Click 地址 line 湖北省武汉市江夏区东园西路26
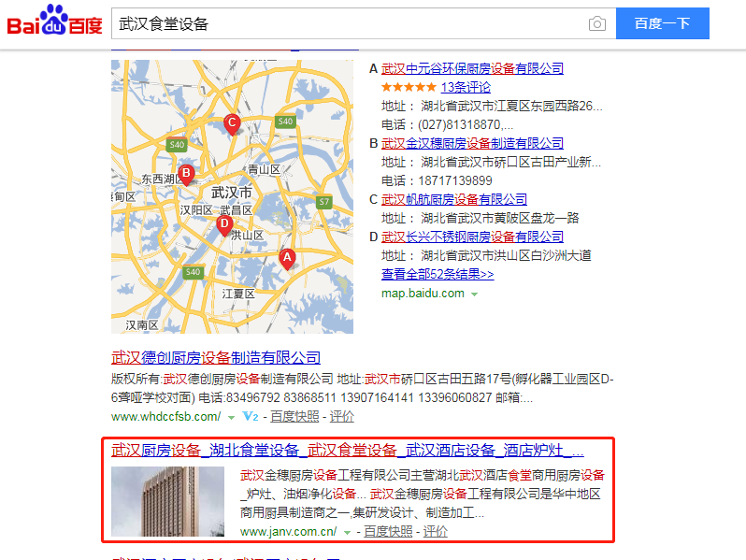The height and width of the screenshot is (560, 746). 492,106
